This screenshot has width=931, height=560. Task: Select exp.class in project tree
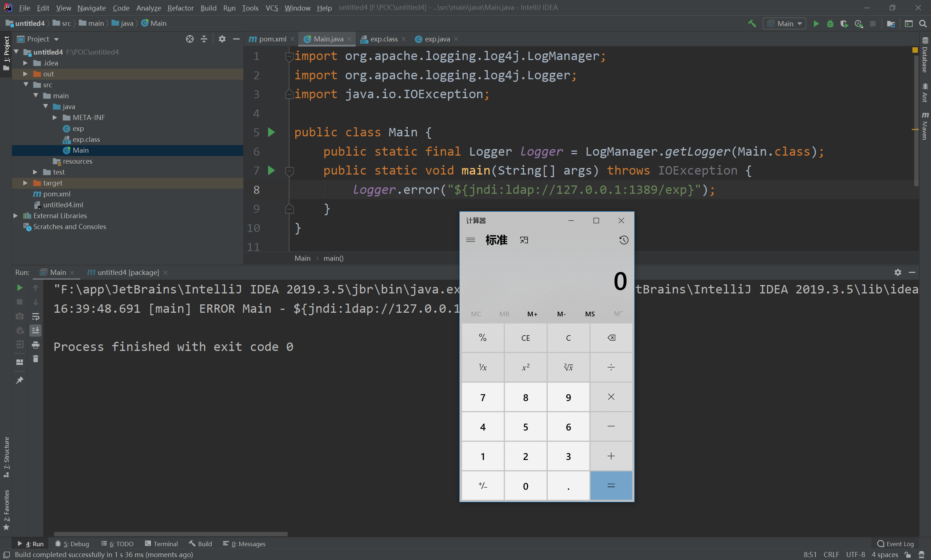coord(86,139)
